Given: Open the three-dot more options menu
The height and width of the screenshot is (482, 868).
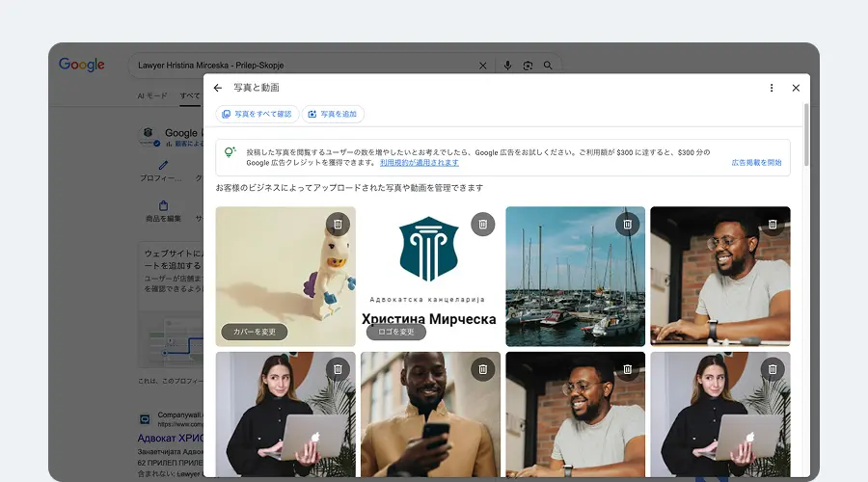Looking at the screenshot, I should 772,88.
